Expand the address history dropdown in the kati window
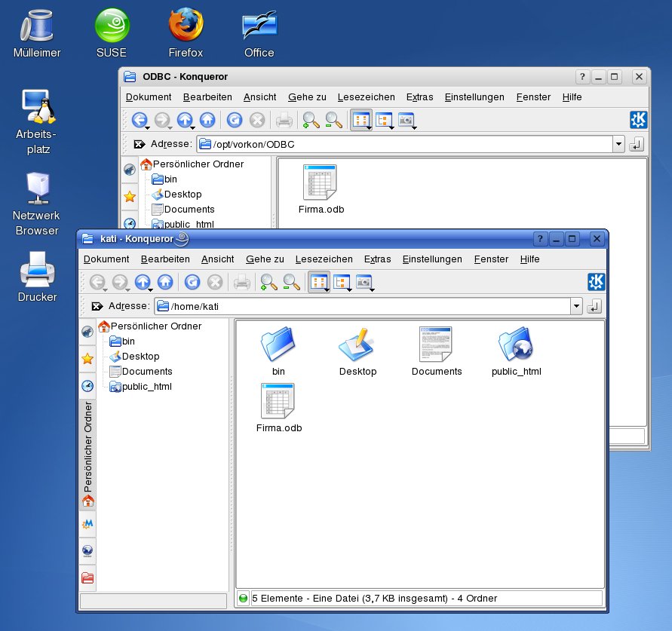The width and height of the screenshot is (672, 631). 577,306
